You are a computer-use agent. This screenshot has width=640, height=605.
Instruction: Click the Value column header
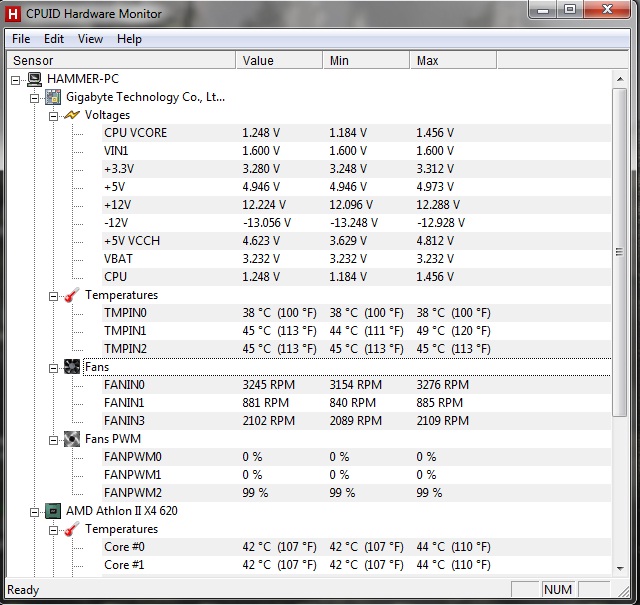(x=279, y=60)
